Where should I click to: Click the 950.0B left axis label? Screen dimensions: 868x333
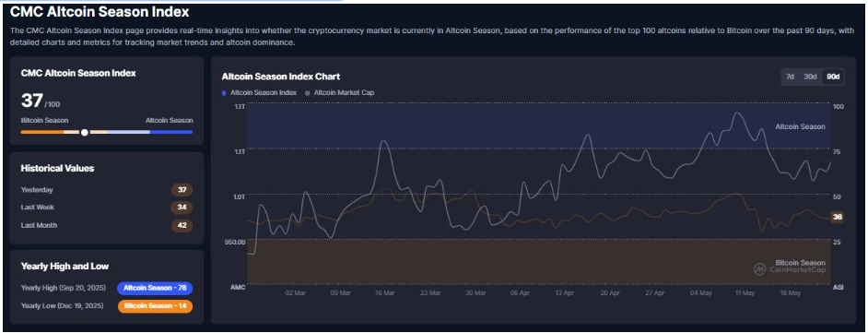234,242
